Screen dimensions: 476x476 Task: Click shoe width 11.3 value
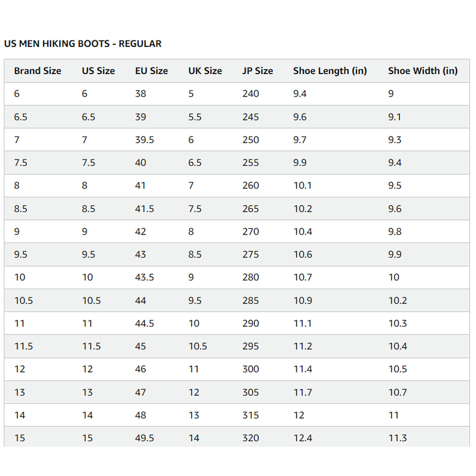point(398,438)
